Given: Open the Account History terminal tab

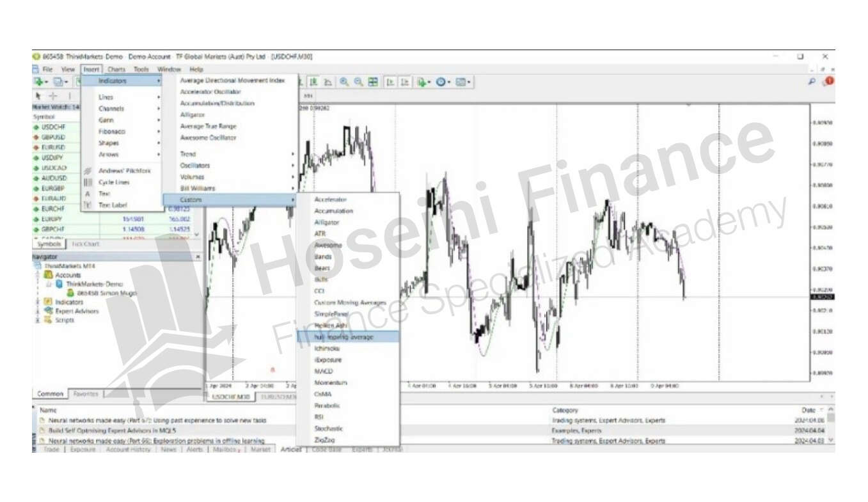Looking at the screenshot, I should pos(128,450).
